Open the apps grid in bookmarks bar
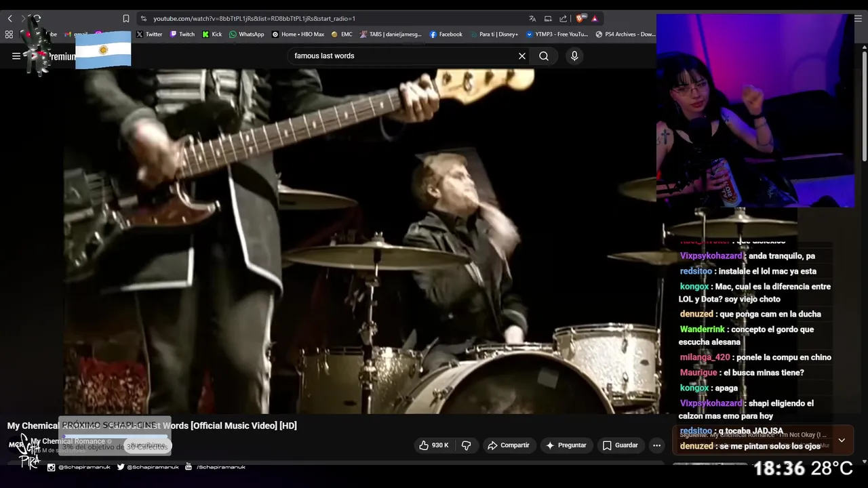Viewport: 868px width, 488px height. tap(9, 34)
